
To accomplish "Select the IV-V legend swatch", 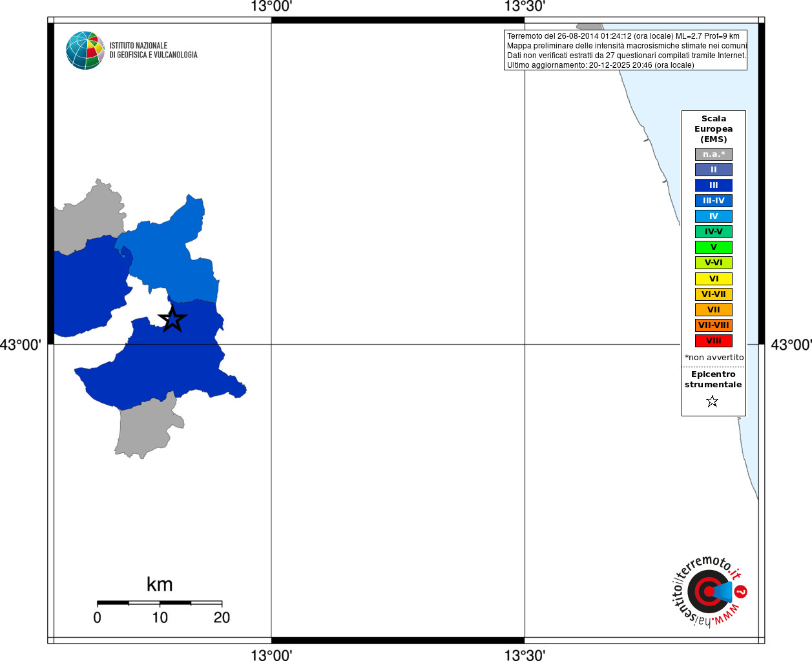I will [x=714, y=232].
